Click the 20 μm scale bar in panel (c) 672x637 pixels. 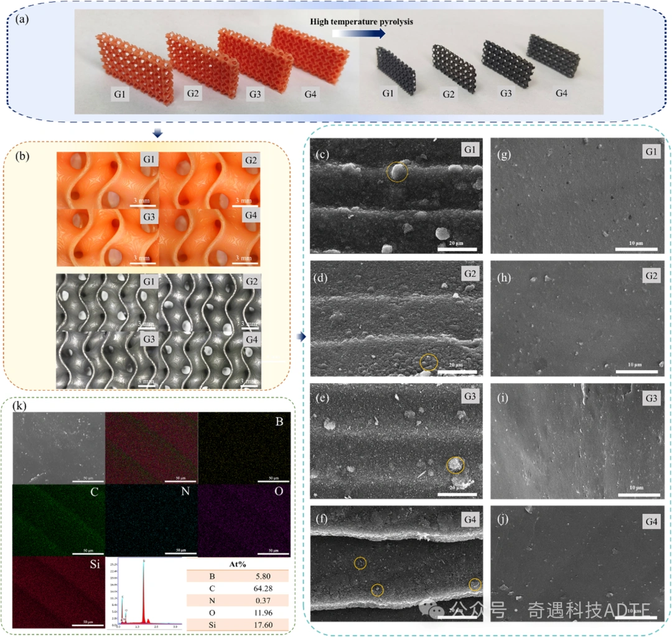point(457,249)
